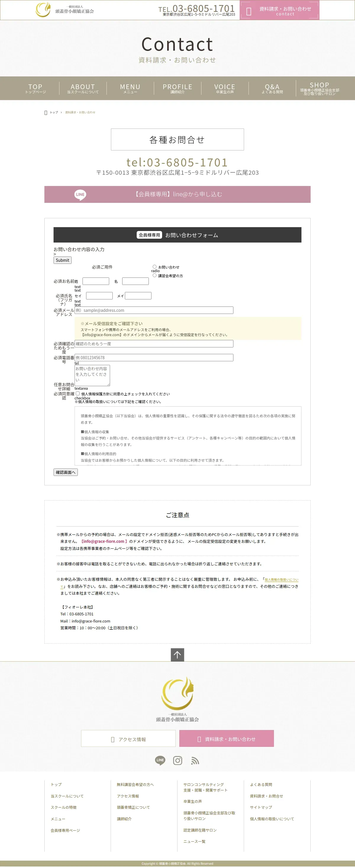
Task: Click the email confirmation input field
Action: coord(154,344)
